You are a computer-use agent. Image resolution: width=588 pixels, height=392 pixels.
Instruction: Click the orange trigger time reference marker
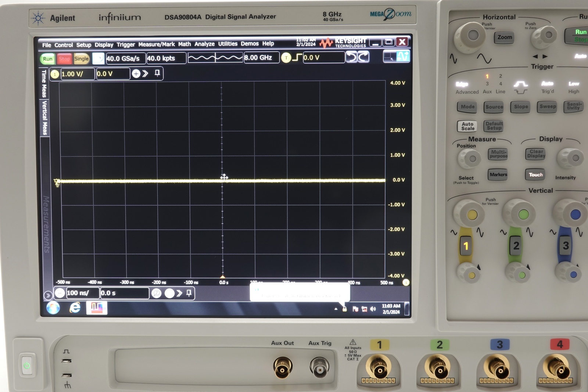(x=222, y=277)
